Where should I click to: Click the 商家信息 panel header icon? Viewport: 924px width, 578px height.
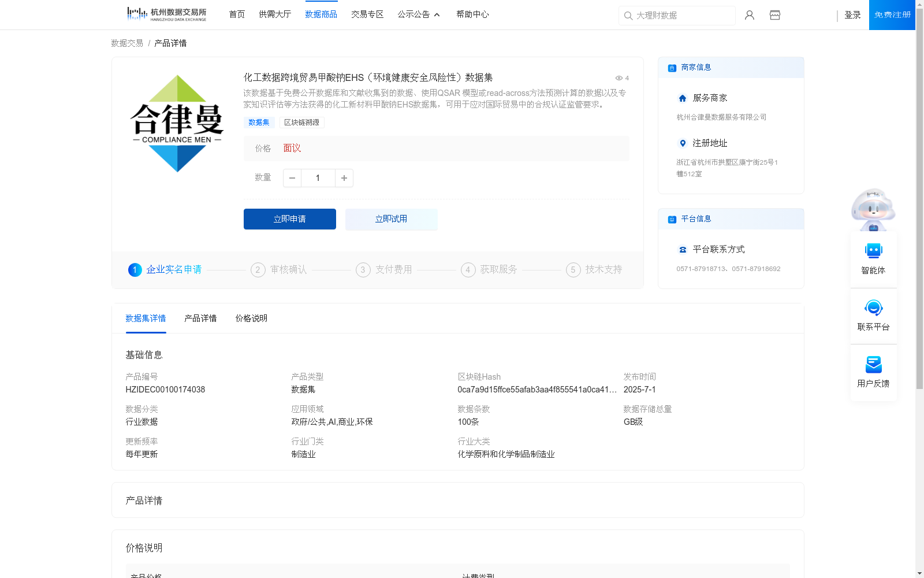point(672,68)
